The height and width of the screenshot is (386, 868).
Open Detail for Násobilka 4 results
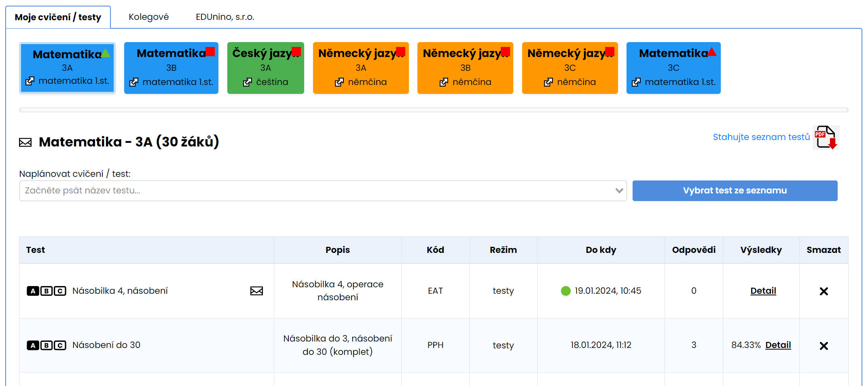click(x=763, y=291)
